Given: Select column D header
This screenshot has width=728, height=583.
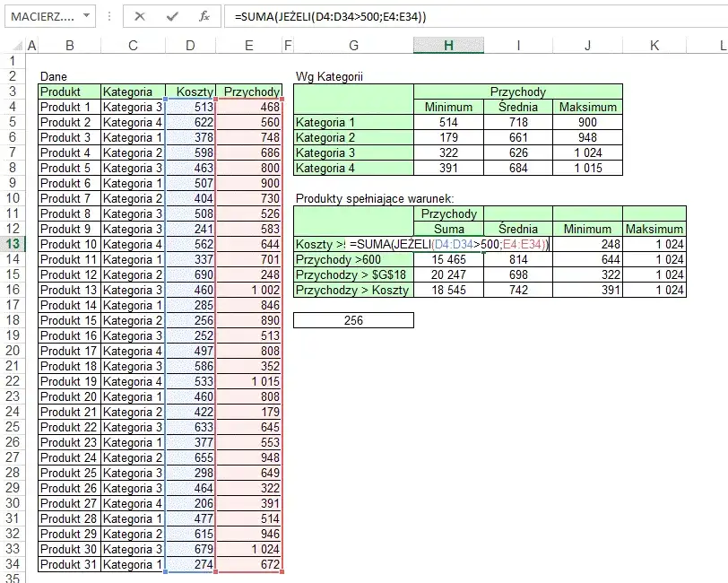Looking at the screenshot, I should click(x=190, y=46).
